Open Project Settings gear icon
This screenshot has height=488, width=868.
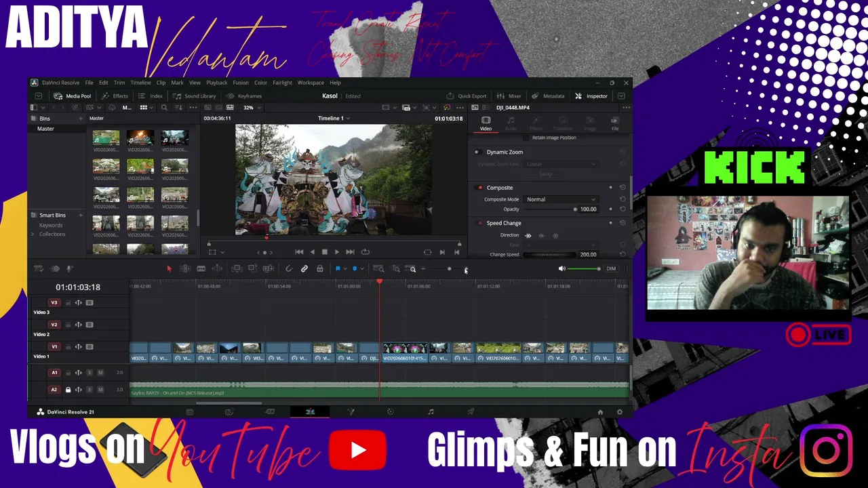coord(619,412)
